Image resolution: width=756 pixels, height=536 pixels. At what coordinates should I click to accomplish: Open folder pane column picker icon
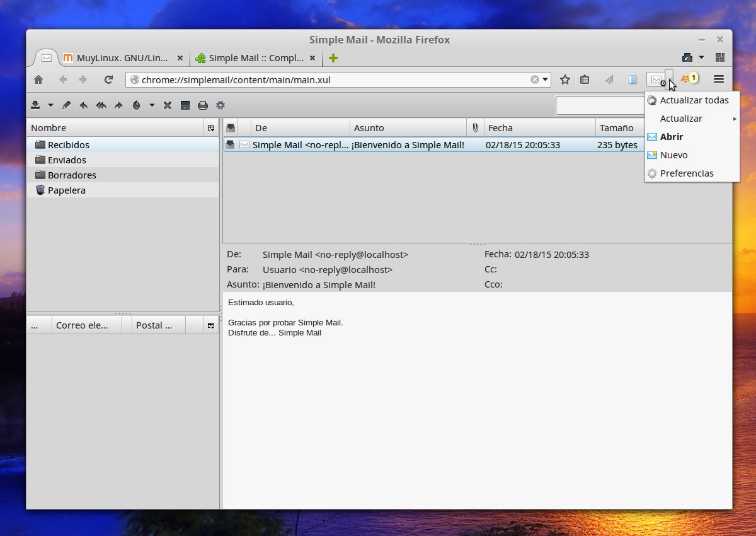(211, 128)
